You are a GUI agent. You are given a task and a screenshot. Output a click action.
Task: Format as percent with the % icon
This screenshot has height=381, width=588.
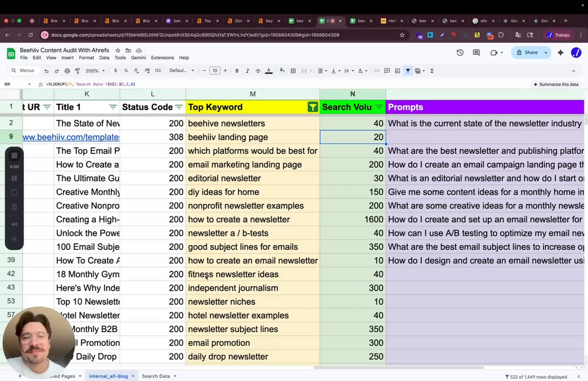pyautogui.click(x=126, y=71)
